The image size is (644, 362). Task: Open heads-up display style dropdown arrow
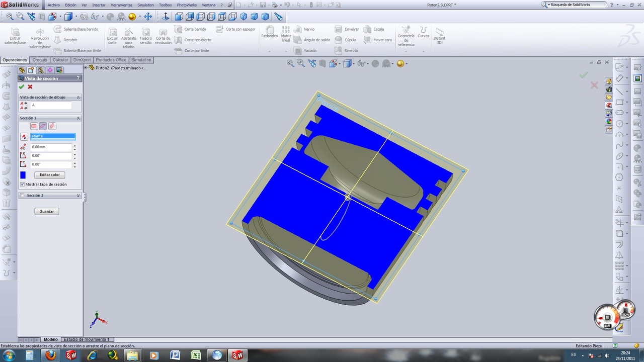tap(354, 64)
